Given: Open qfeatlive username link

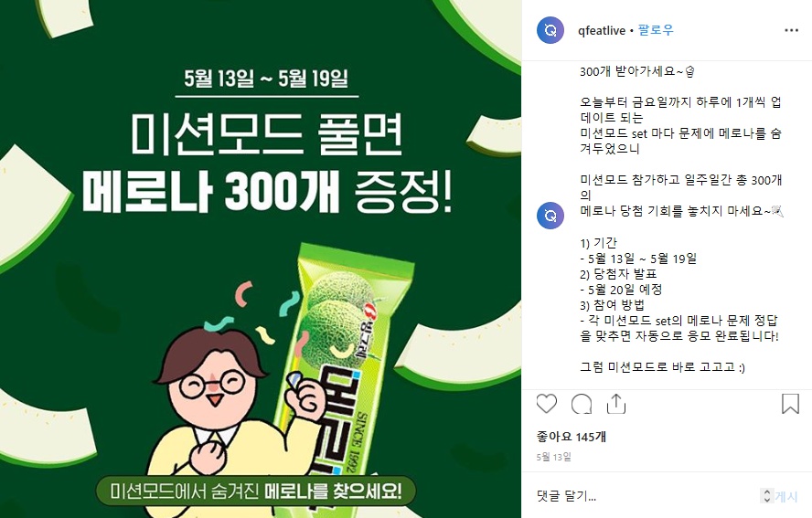Looking at the screenshot, I should click(602, 30).
